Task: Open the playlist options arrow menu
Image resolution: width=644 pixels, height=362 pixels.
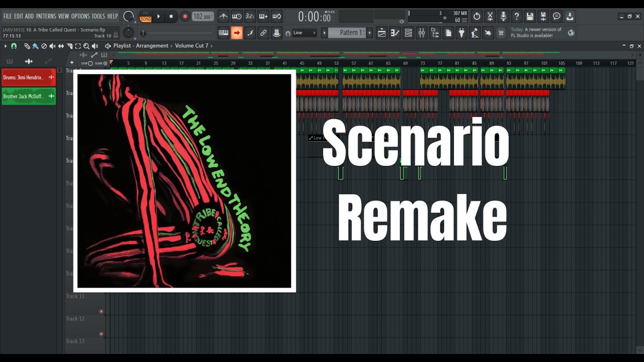Action: pos(6,46)
